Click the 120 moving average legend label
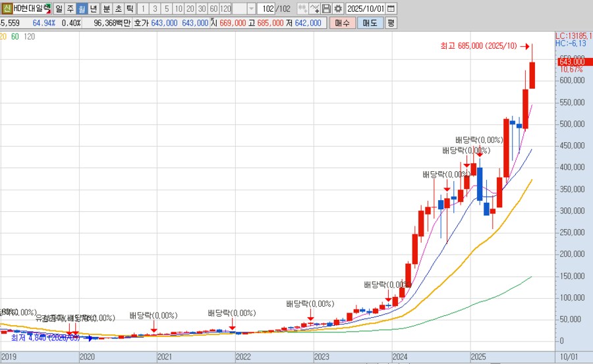Screen dimensions: 593x364 (x=30, y=36)
